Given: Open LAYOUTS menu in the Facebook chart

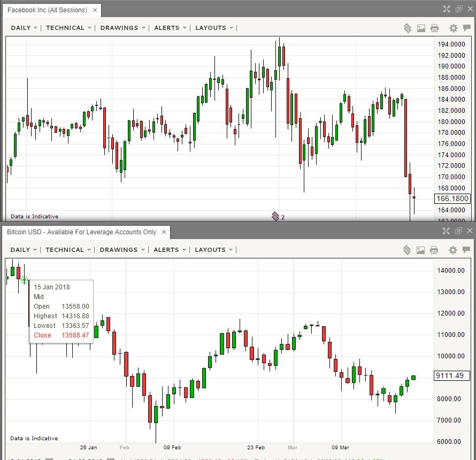Looking at the screenshot, I should pos(214,28).
